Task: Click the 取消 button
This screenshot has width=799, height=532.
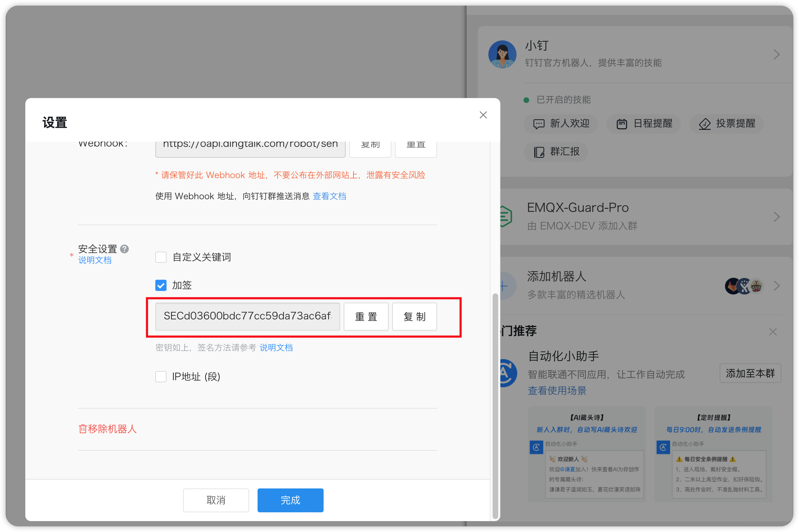Action: pos(216,500)
